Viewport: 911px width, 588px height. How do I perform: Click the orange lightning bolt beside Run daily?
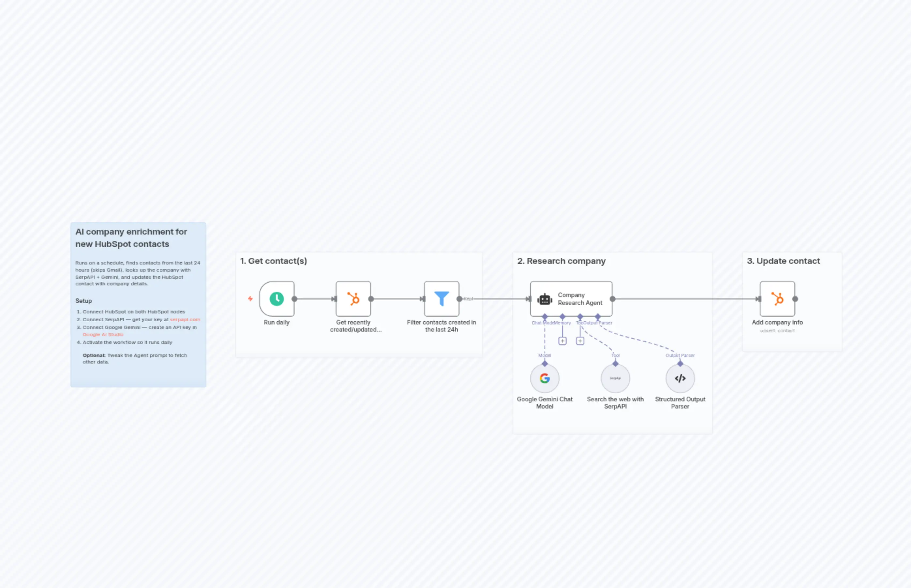tap(250, 299)
